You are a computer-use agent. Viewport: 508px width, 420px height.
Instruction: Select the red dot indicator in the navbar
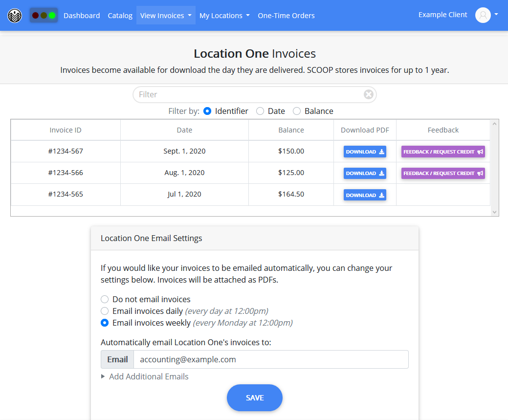[x=36, y=15]
